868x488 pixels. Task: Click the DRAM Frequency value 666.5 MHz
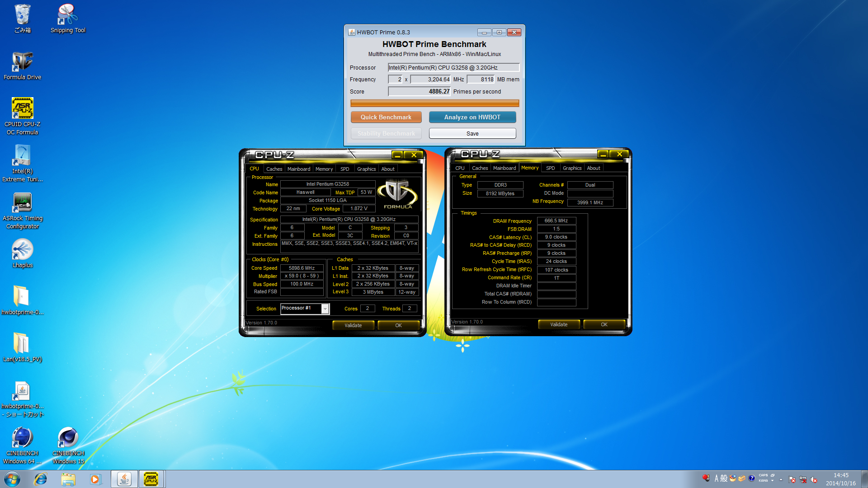[556, 221]
